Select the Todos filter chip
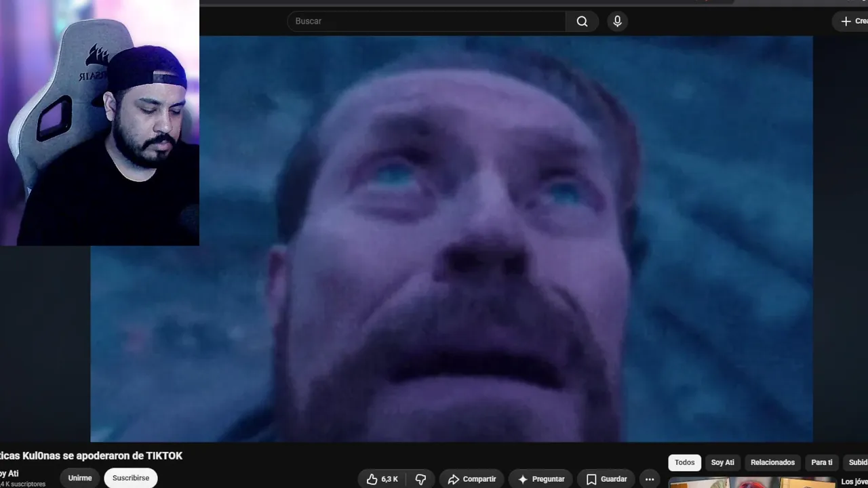Viewport: 868px width, 488px height. click(685, 462)
